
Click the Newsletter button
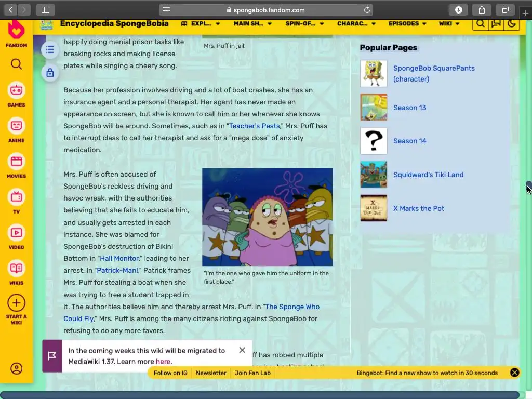click(x=211, y=373)
